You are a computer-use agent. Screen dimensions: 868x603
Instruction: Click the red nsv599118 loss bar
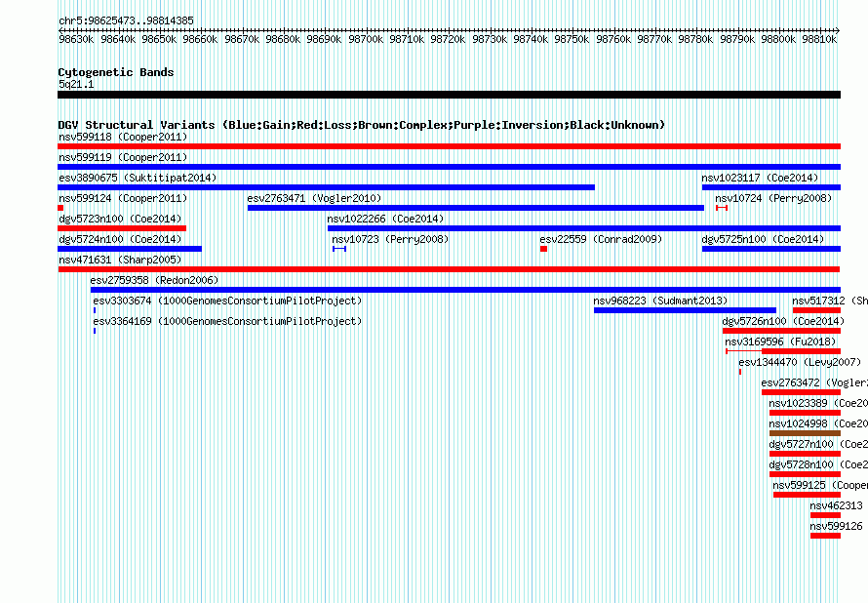449,146
